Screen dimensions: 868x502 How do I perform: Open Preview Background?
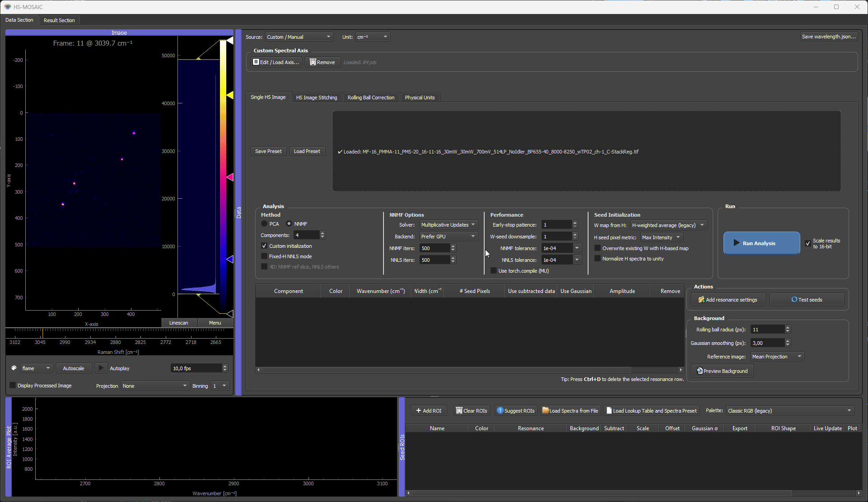pos(722,371)
